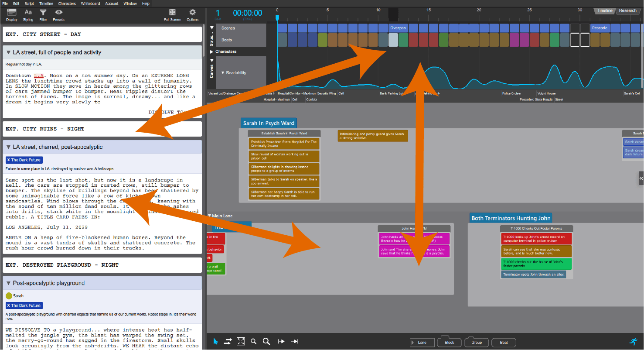Open the Options gear icon

pyautogui.click(x=192, y=12)
